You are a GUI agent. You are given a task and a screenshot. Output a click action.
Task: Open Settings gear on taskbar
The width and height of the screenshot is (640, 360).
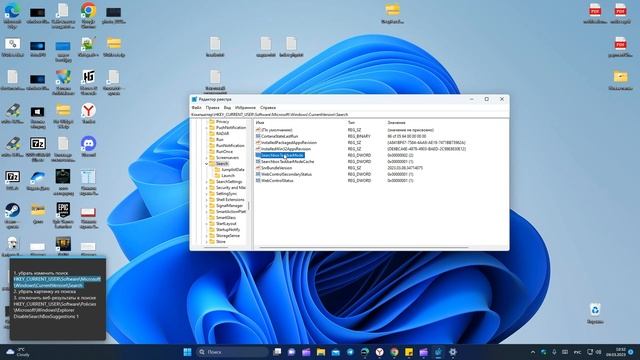point(453,352)
